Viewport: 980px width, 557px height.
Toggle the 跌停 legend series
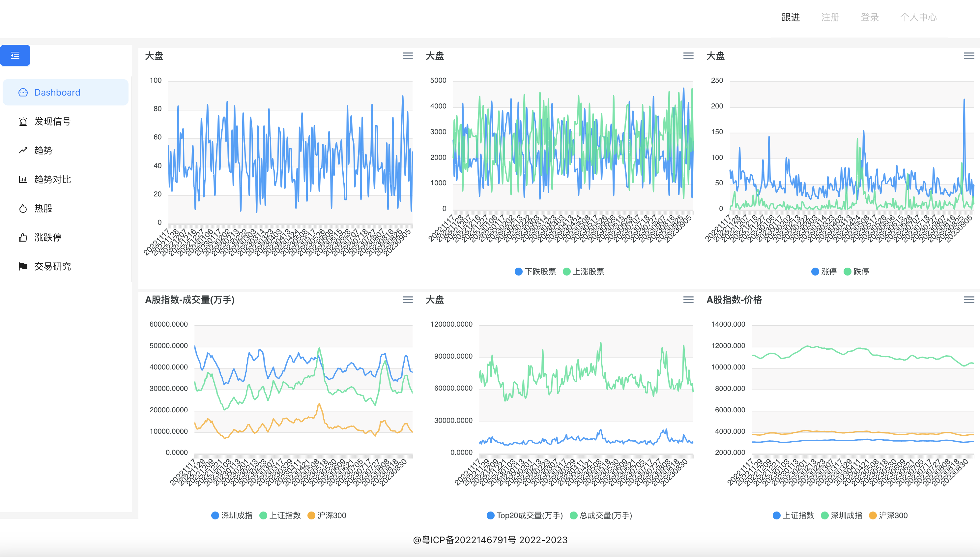tap(856, 271)
